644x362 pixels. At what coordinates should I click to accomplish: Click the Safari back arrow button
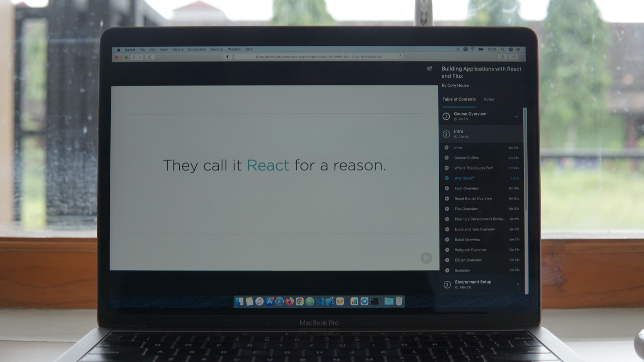coord(134,57)
